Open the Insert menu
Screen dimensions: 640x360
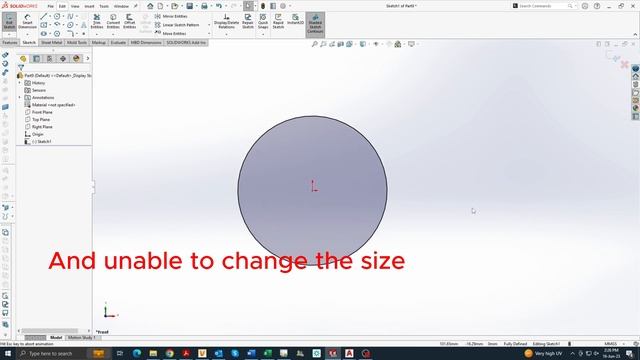click(89, 7)
